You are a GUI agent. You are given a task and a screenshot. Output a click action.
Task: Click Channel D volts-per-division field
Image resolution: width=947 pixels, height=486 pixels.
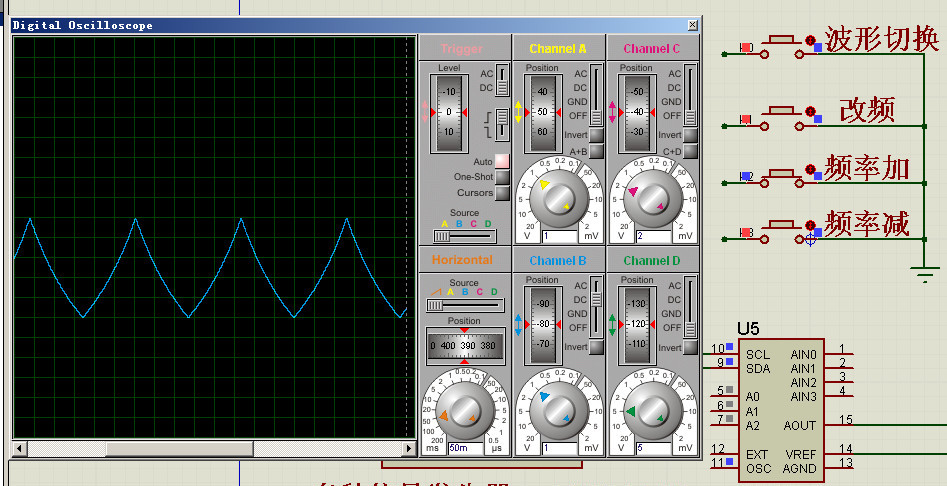653,448
